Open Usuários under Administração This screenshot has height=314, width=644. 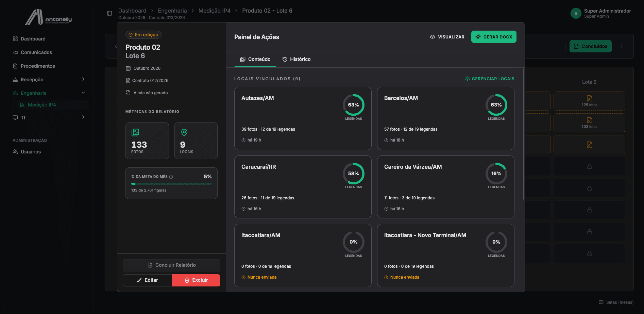[x=31, y=152]
